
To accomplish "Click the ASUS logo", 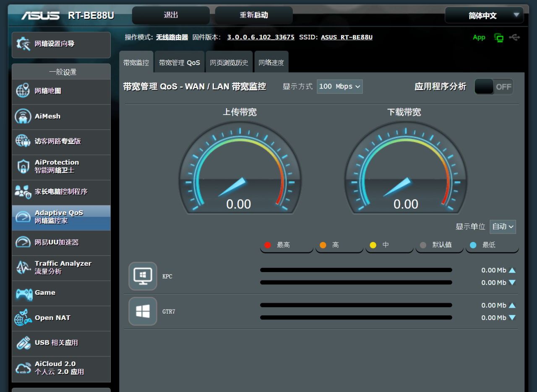I will [41, 16].
